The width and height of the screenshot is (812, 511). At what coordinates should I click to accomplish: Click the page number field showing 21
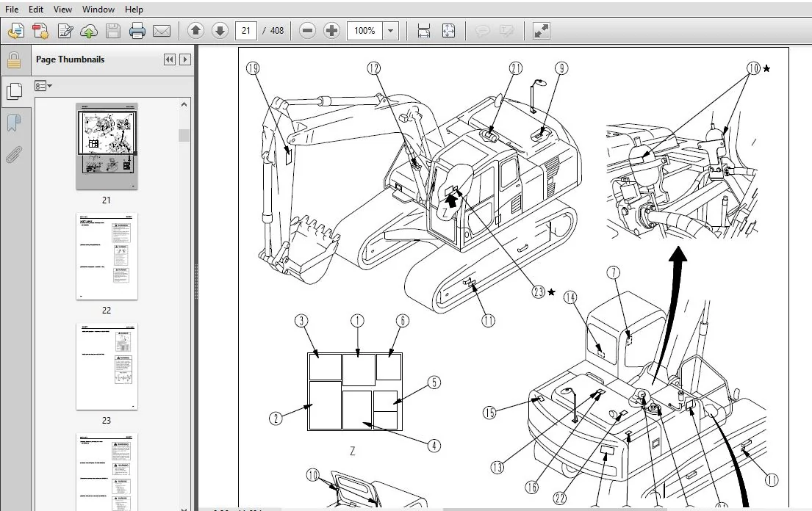(246, 31)
